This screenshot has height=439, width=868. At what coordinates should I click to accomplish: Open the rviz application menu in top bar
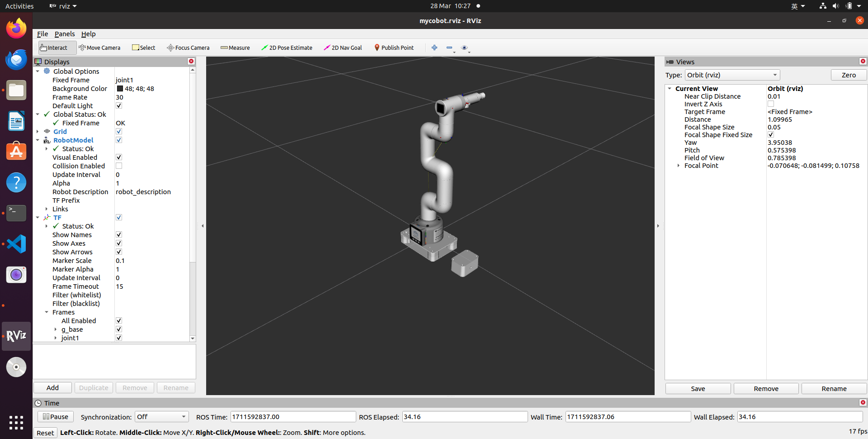[63, 6]
